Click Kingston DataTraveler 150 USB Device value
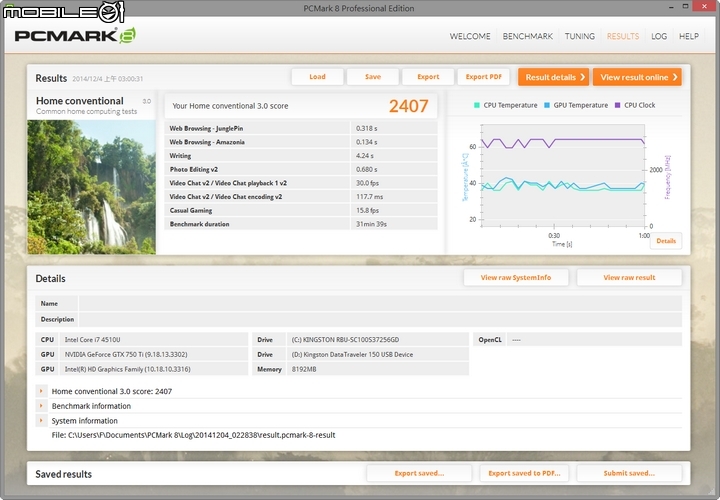Screen dimensions: 720x500 tap(352, 354)
